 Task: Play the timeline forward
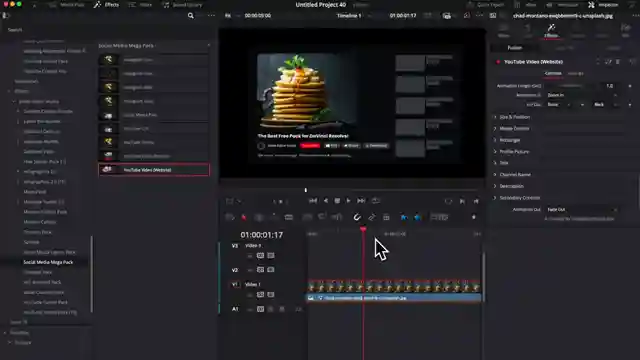click(x=348, y=201)
